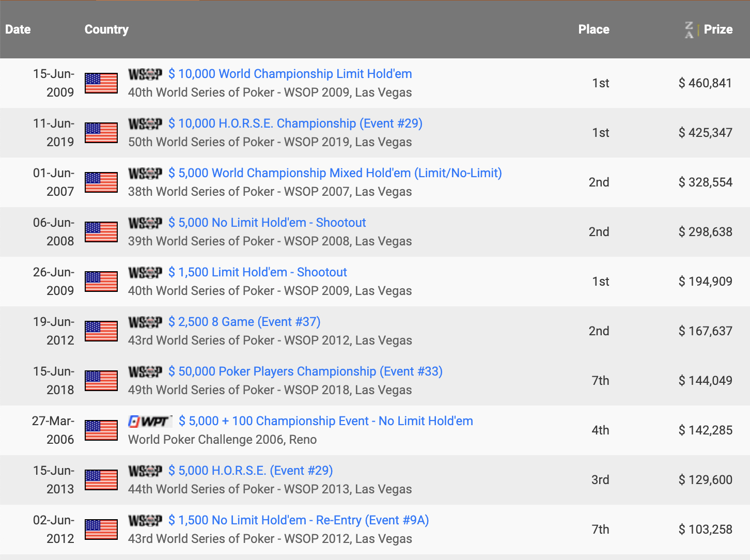This screenshot has height=560, width=750.
Task: Click the US flag in the 02-Jun-2012 row
Action: (101, 530)
